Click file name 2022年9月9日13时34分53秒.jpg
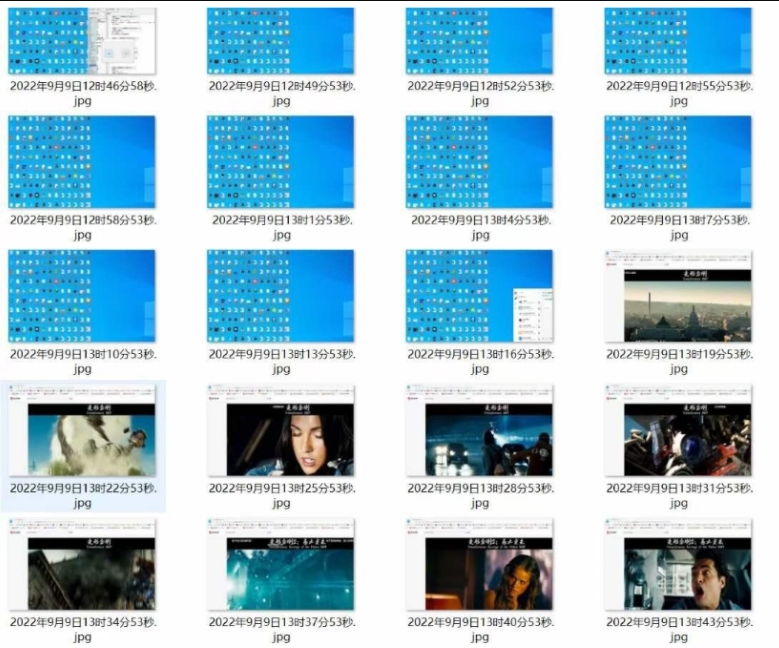 [83, 630]
